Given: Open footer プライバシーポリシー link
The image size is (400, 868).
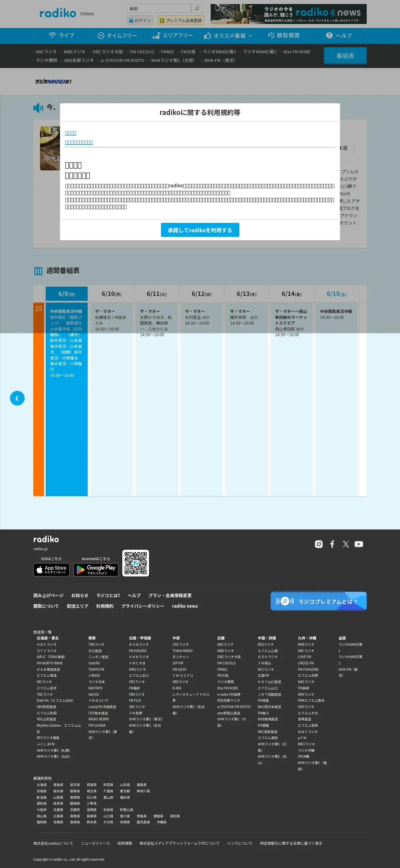Looking at the screenshot, I should [143, 606].
